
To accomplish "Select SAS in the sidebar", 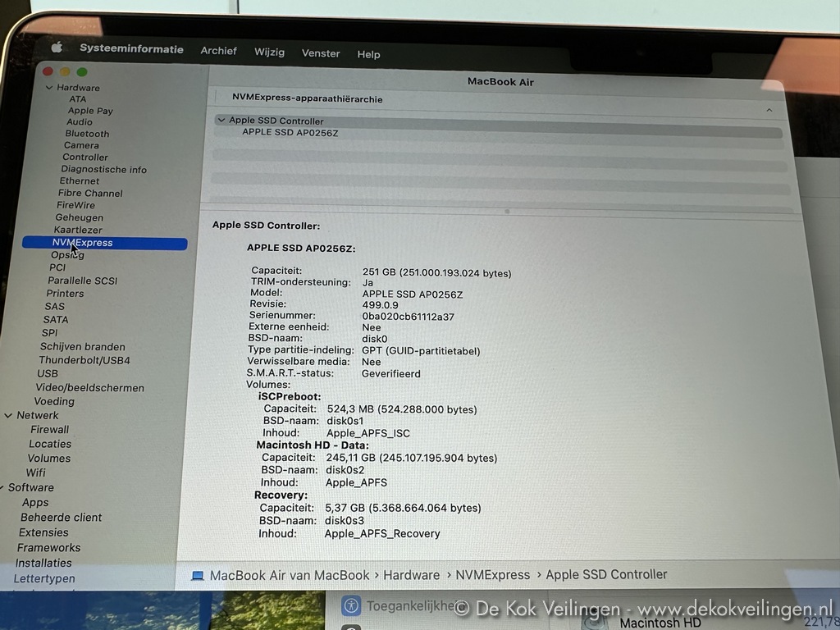I will tap(55, 307).
